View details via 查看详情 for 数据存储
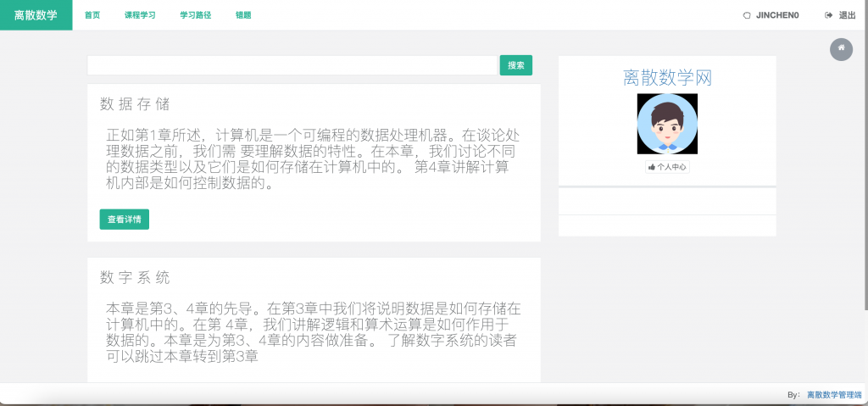Image resolution: width=868 pixels, height=406 pixels. tap(124, 219)
